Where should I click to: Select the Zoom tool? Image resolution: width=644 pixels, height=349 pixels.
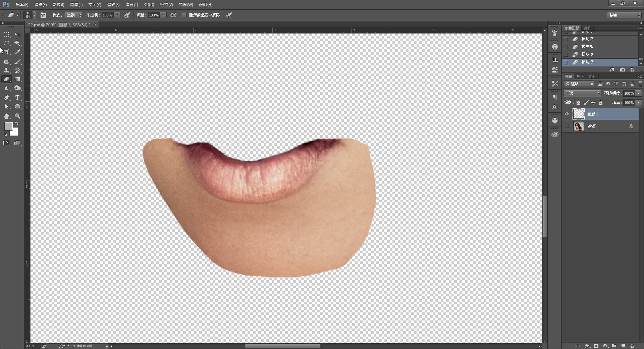[17, 116]
